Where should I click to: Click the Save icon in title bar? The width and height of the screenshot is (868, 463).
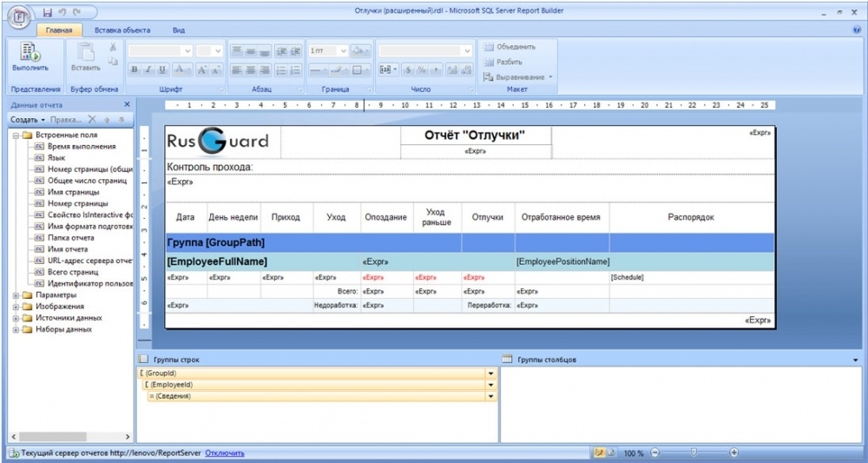pyautogui.click(x=48, y=11)
